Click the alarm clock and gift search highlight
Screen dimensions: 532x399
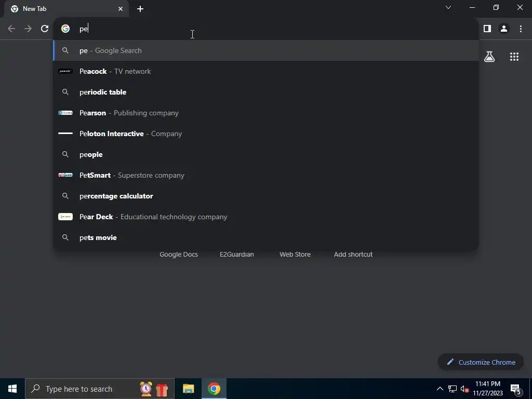coord(154,389)
